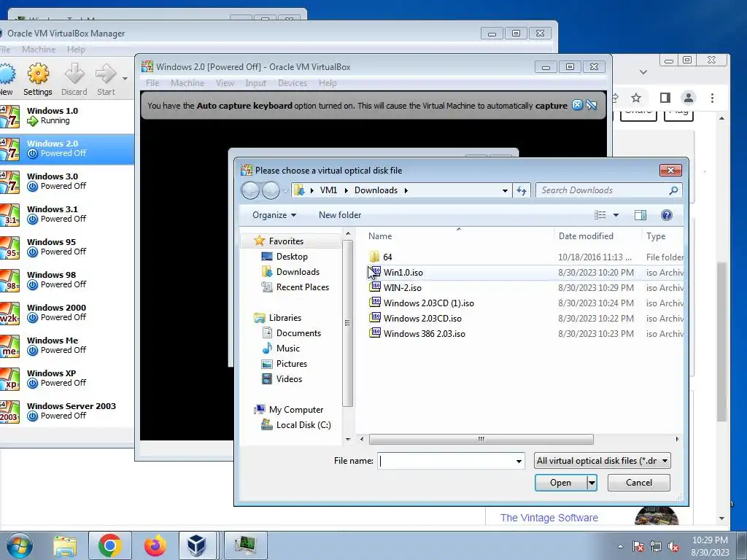The image size is (747, 560).
Task: Select the Windows 386 2.03.iso file
Action: click(x=424, y=333)
